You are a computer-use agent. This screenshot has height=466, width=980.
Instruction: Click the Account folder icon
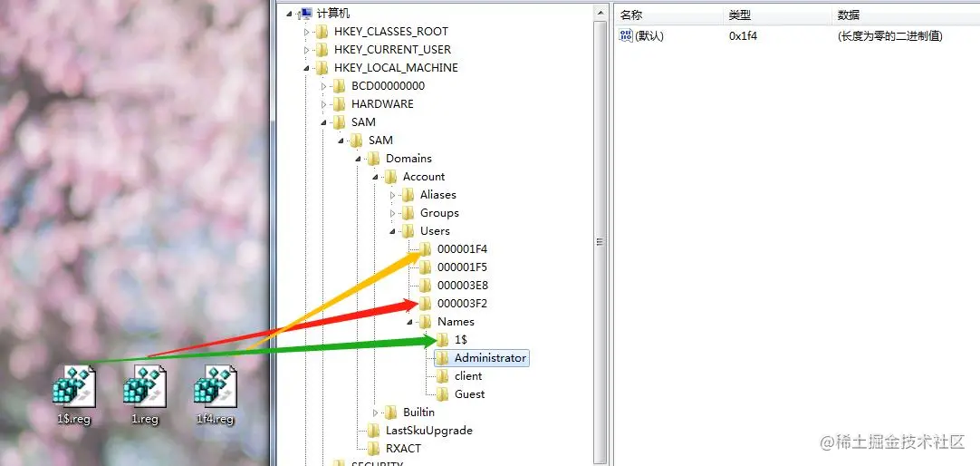(391, 177)
